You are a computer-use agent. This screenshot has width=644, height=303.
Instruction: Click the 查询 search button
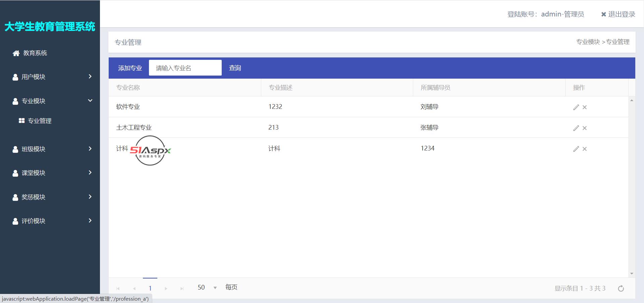(x=235, y=68)
